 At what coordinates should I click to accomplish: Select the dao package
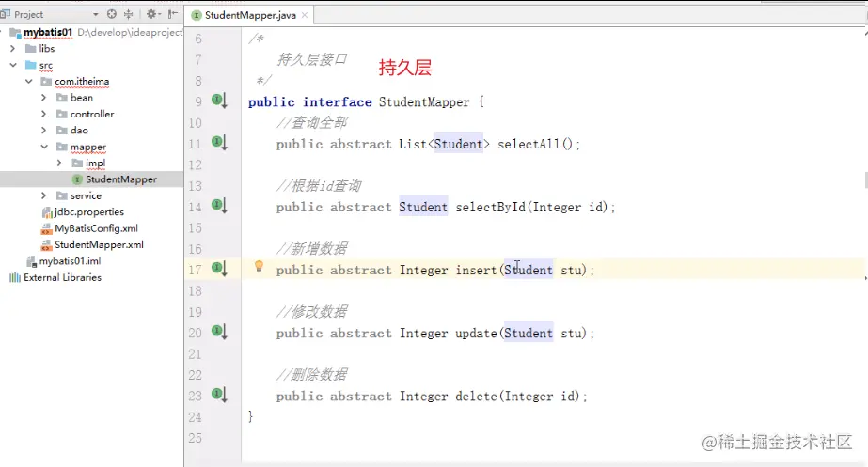pos(79,130)
